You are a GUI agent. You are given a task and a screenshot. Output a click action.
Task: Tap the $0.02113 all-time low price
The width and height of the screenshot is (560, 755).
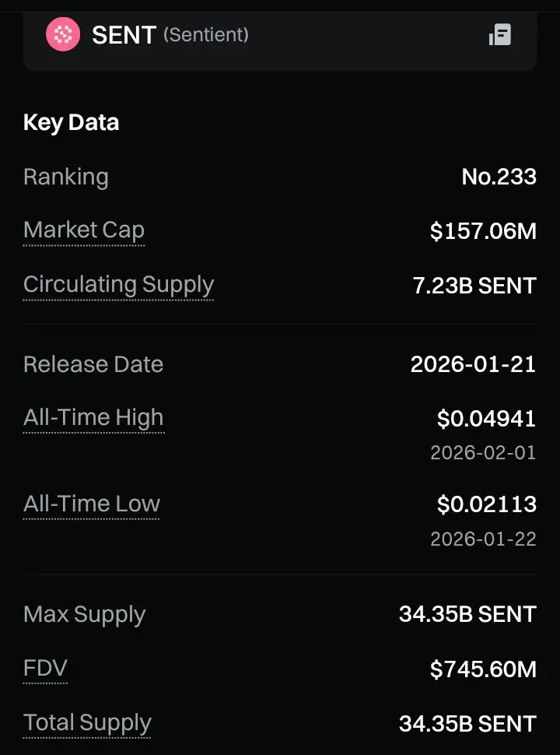[486, 504]
